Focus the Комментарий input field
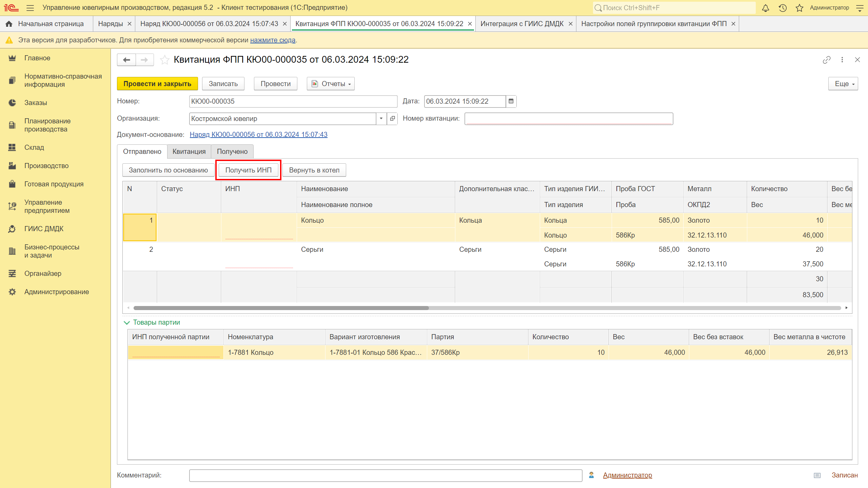The width and height of the screenshot is (868, 488). 386,475
